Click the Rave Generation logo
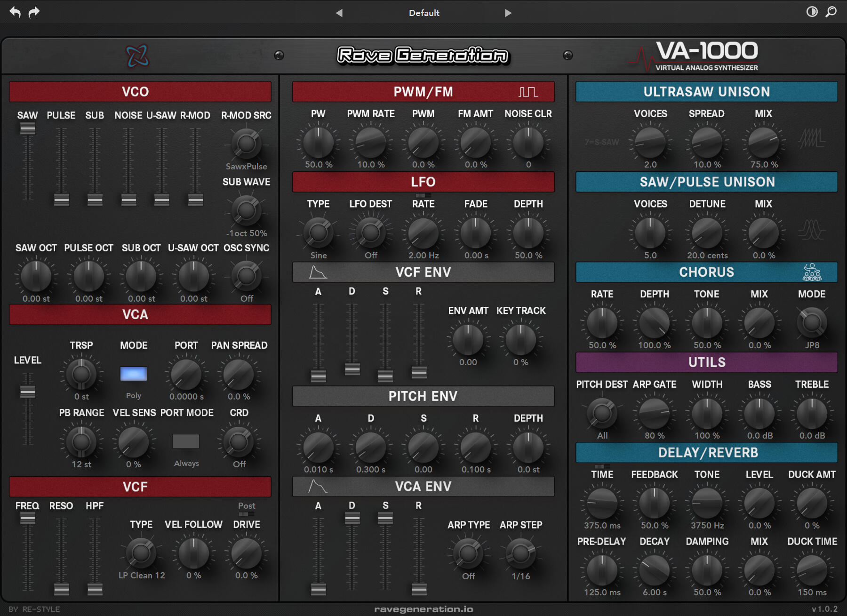The image size is (847, 616). point(423,56)
